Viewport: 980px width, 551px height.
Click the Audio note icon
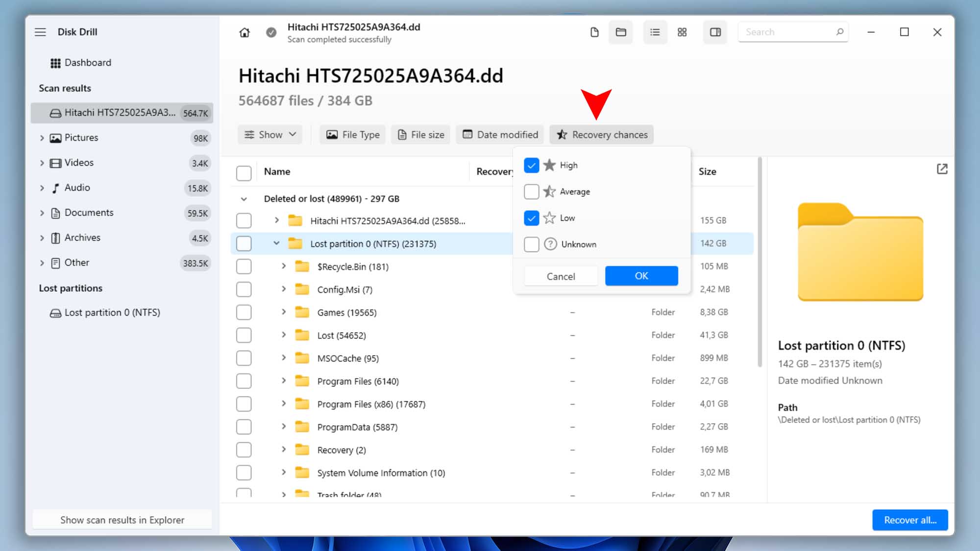pyautogui.click(x=55, y=188)
